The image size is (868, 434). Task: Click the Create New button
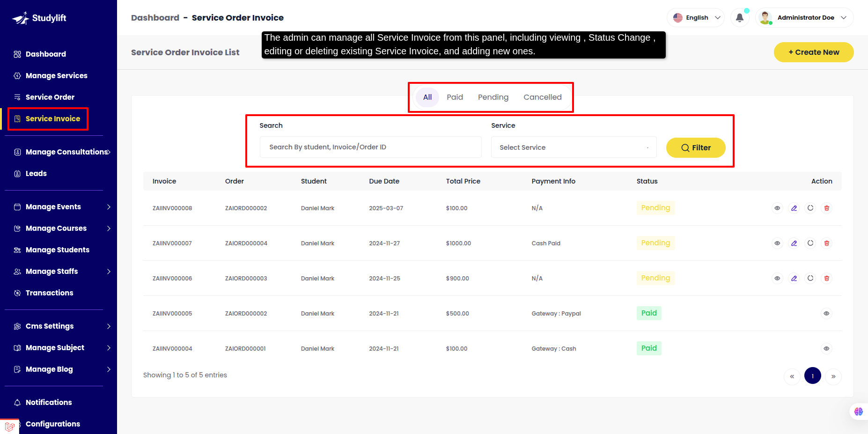tap(814, 52)
